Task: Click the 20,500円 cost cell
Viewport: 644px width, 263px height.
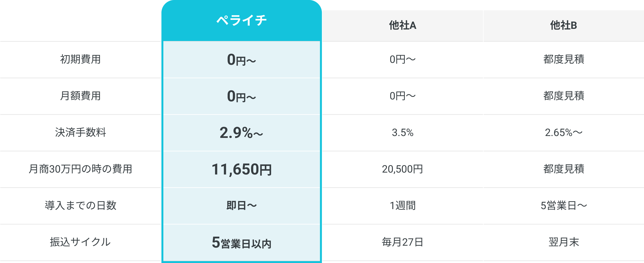Action: (x=402, y=169)
